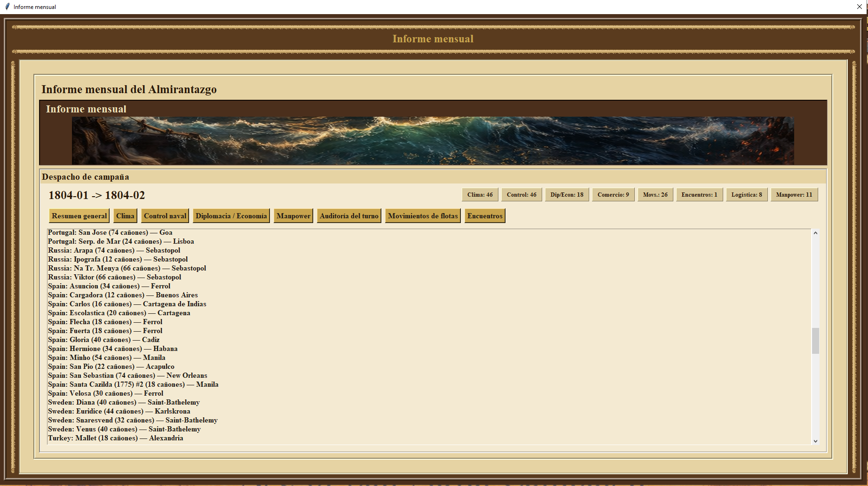Screen dimensions: 868x486
Task: Select line Portugal: Serp. de Mar — Lisboa
Action: pos(121,241)
